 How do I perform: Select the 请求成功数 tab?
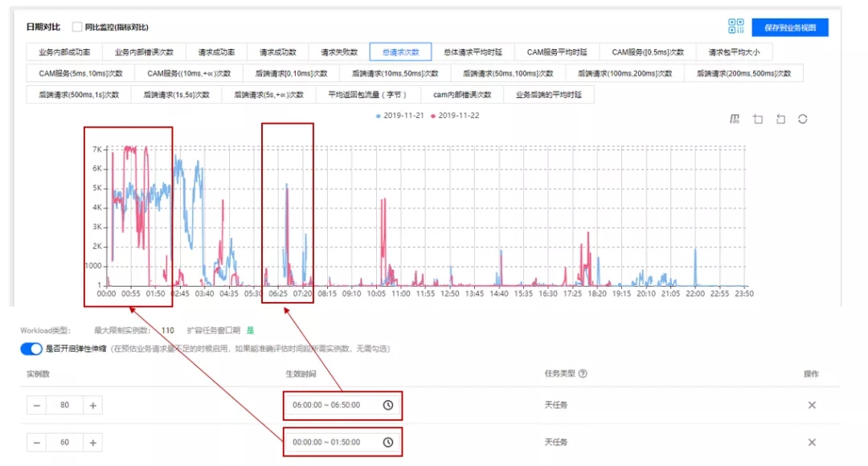278,52
